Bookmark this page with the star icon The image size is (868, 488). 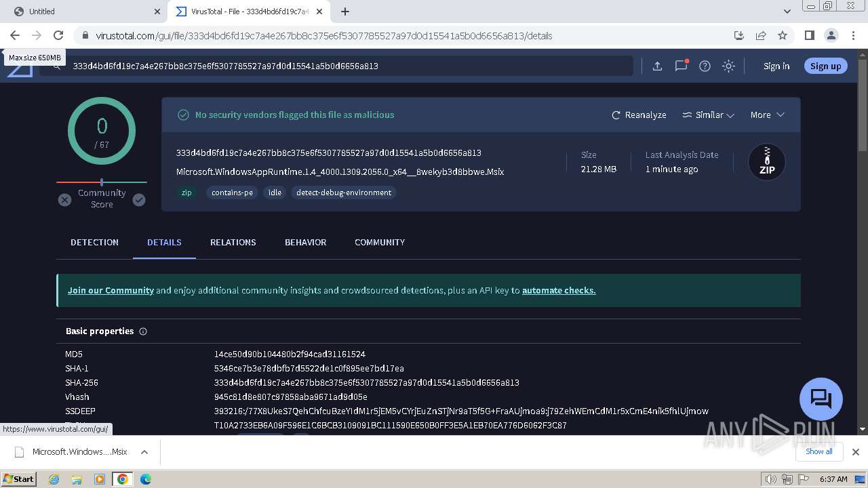coord(783,35)
